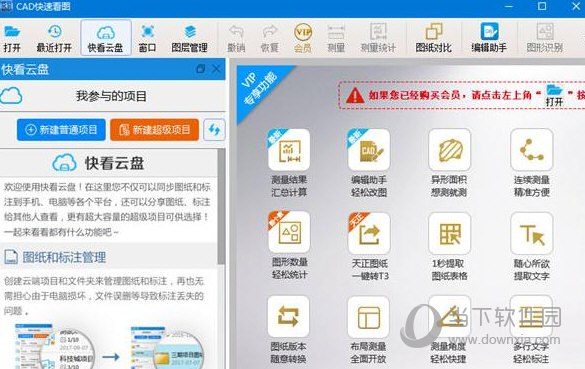
Task: Click the 图纸版本随意转换 feature icon
Action: coord(288,316)
